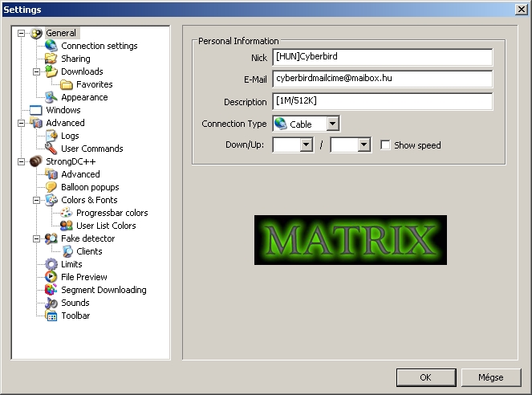Click the Balloon popups icon
This screenshot has height=395, width=532.
[51, 187]
